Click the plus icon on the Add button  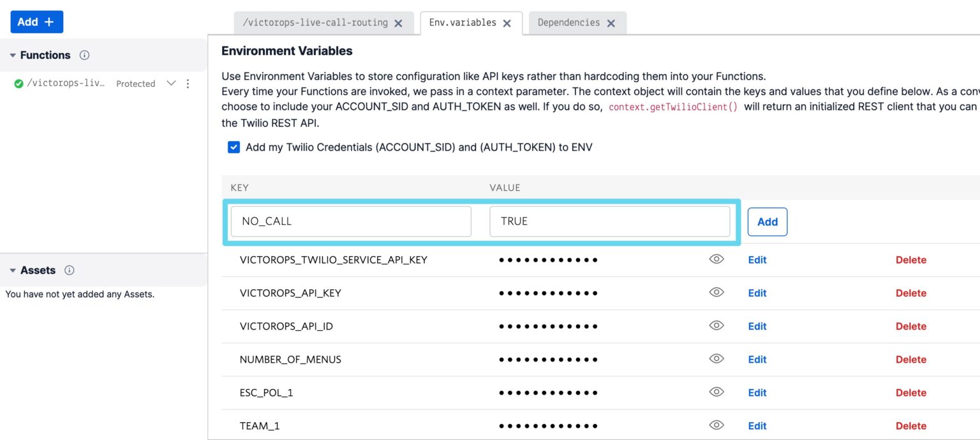[49, 21]
